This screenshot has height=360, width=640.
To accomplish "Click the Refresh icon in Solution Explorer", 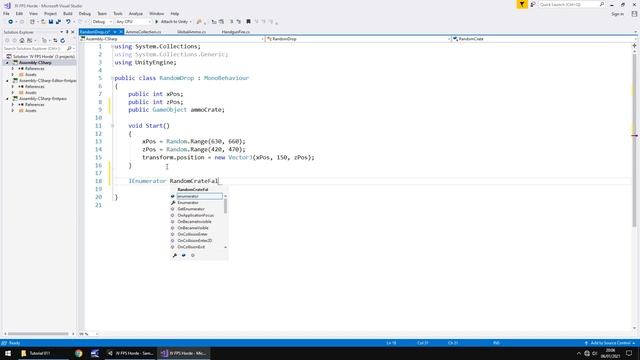I will coord(62,40).
